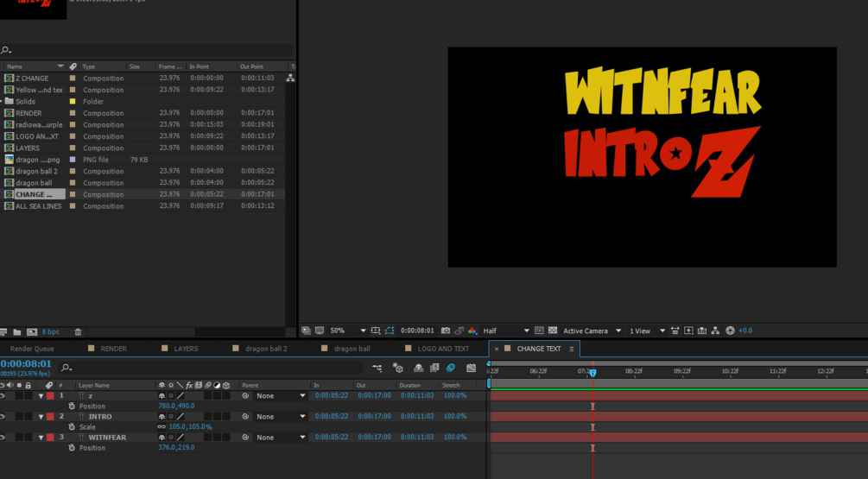Collapse the INTRO layer properties
Screen dimensions: 868x479
pos(41,417)
